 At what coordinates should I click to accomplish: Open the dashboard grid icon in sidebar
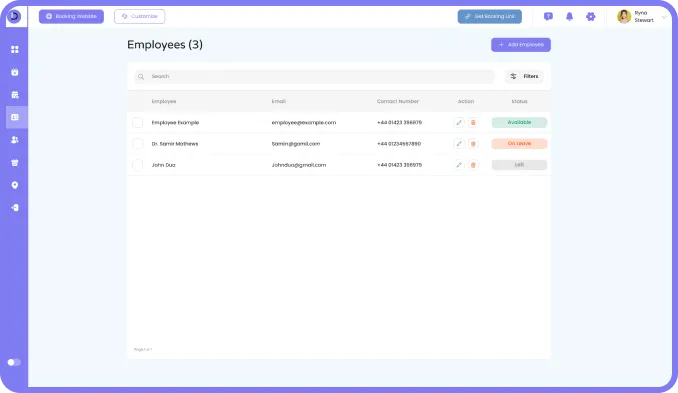click(15, 49)
